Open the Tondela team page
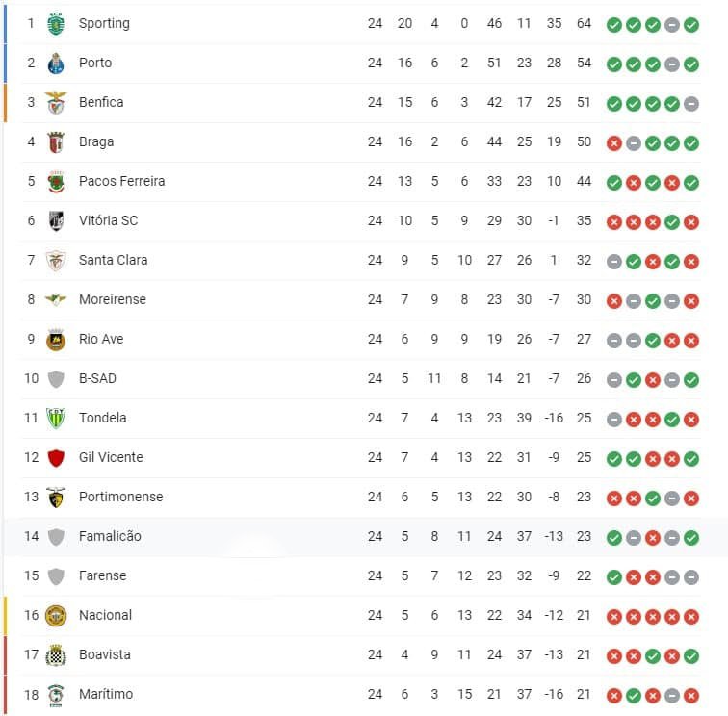 (x=102, y=418)
